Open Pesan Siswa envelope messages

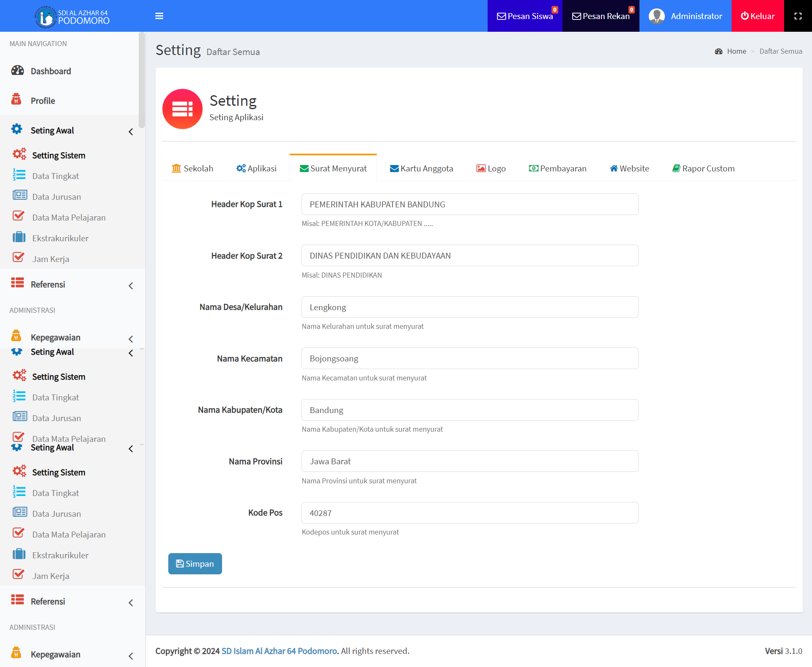[524, 16]
